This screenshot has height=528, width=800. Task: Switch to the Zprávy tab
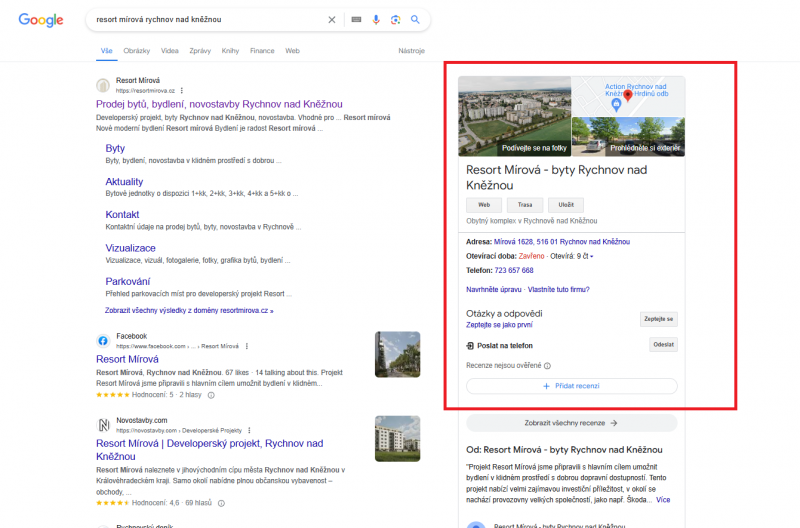(200, 51)
